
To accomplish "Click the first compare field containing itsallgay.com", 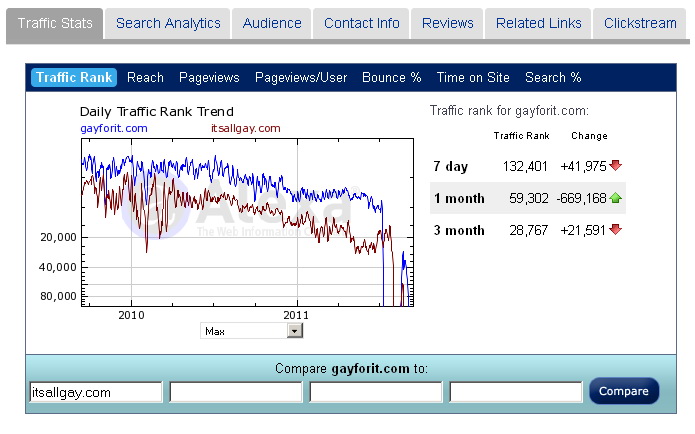I will 96,392.
